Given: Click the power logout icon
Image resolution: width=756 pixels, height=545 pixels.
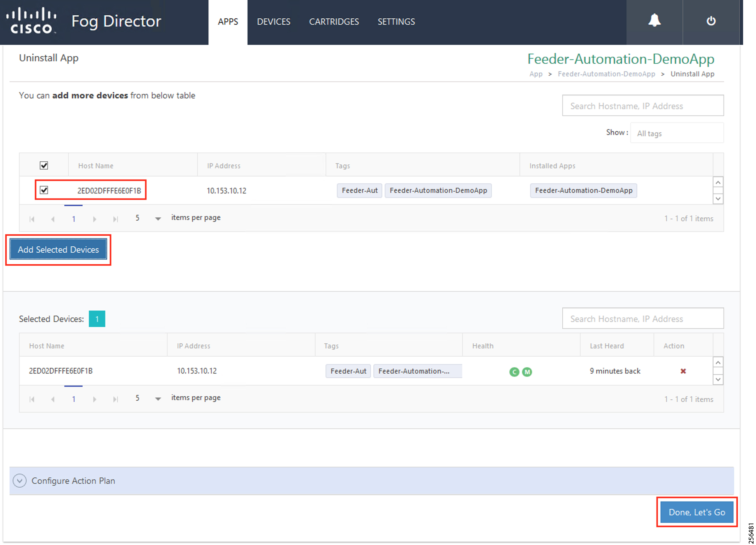Looking at the screenshot, I should pos(711,21).
